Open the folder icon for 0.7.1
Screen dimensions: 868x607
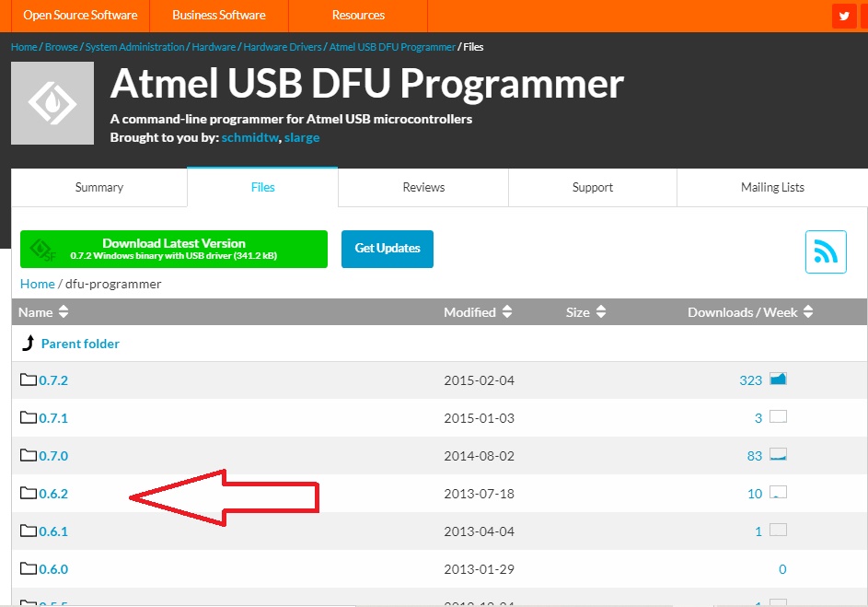point(29,417)
